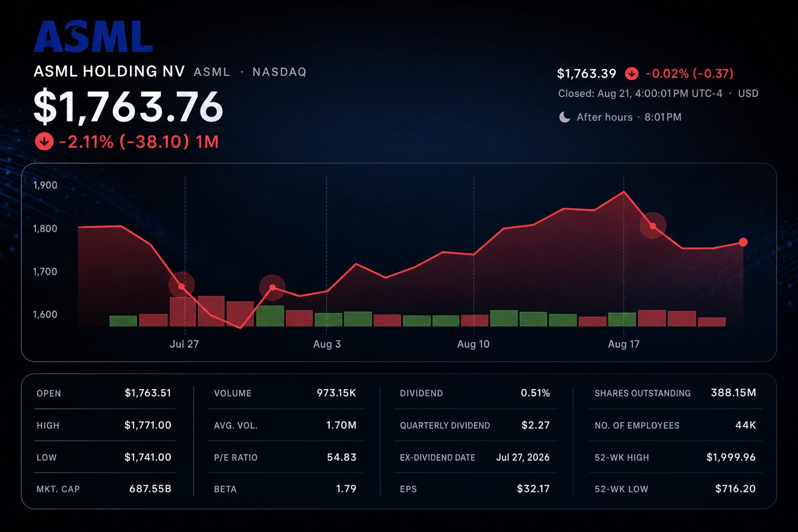Image resolution: width=798 pixels, height=532 pixels.
Task: Click the "-2.11% (-38.10) 1M" change text
Action: [139, 141]
